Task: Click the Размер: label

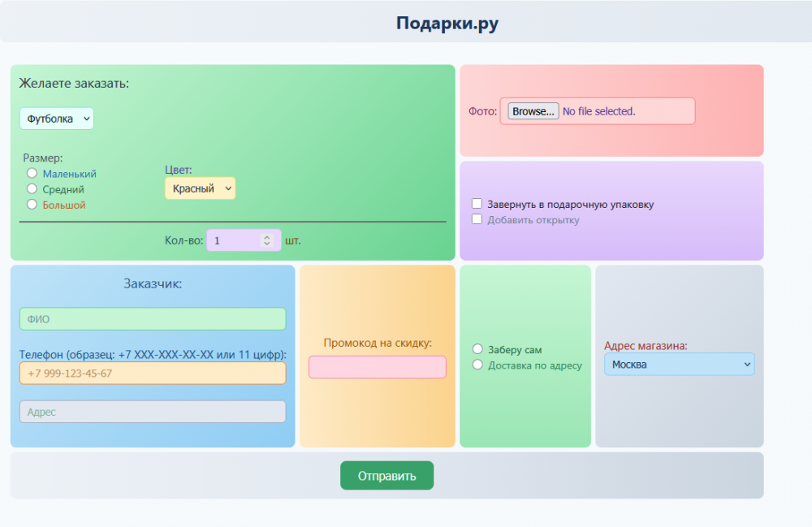Action: coord(43,158)
